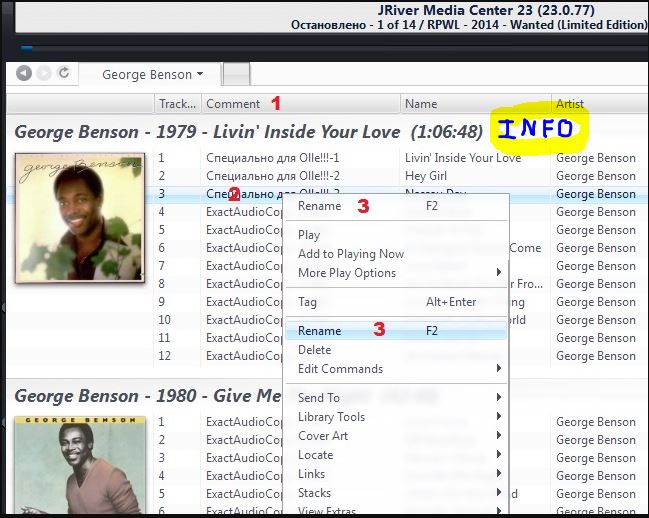Click track number 7 in first album
649x518 pixels.
point(161,266)
